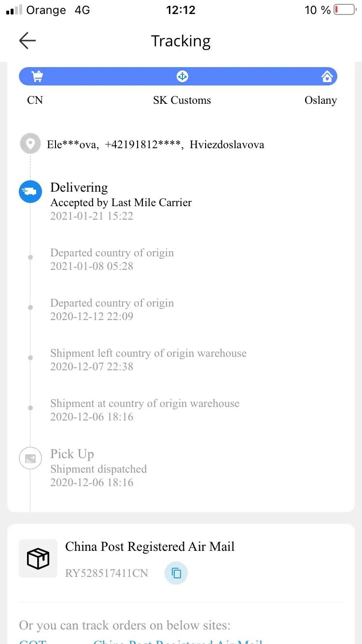This screenshot has height=644, width=362.
Task: Select Shipment at country of origin warehouse
Action: click(145, 410)
